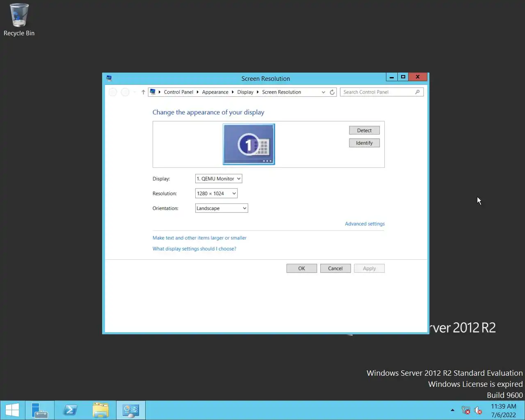
Task: Click the Control Panel taskbar button
Action: coord(131,410)
